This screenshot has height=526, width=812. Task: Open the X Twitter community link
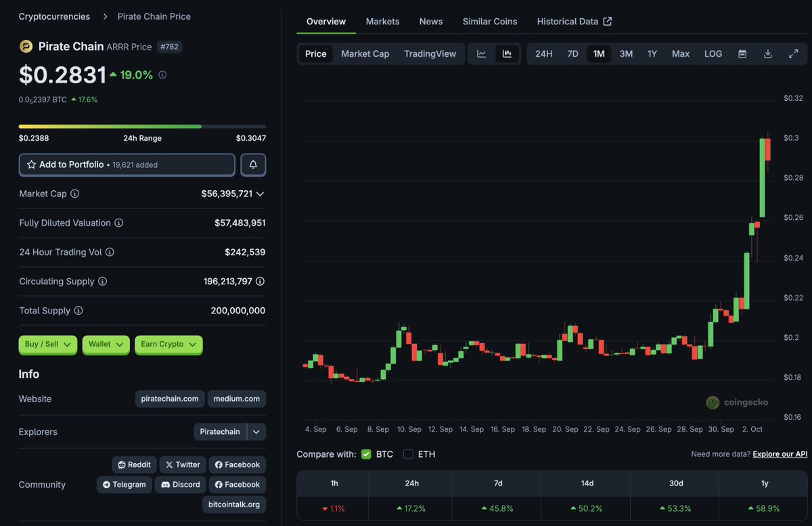(183, 464)
